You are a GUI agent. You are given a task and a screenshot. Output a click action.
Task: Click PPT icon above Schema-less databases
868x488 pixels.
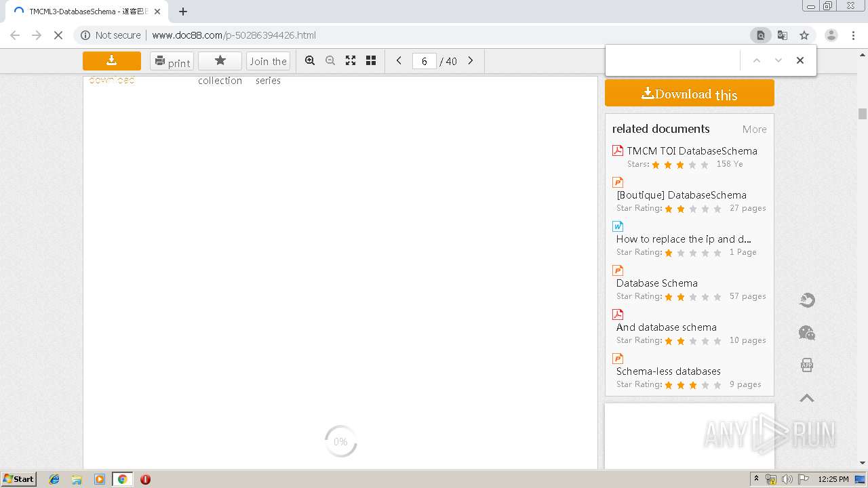click(618, 359)
